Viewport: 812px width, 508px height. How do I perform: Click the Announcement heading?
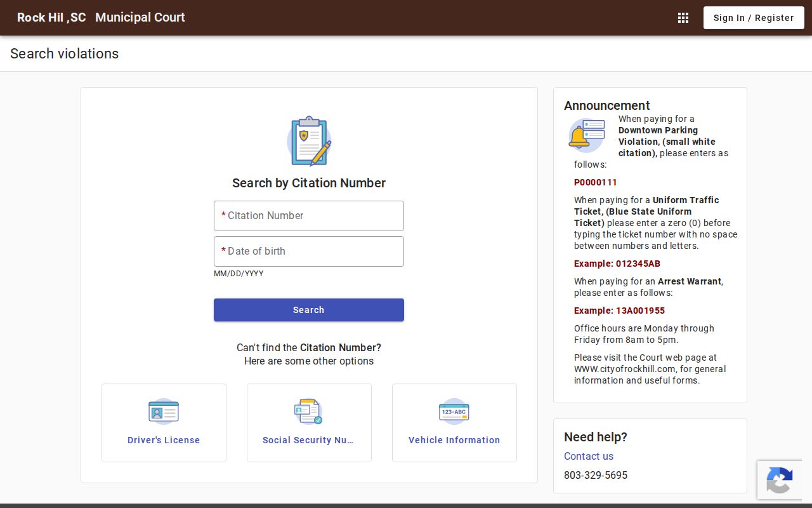(x=607, y=105)
